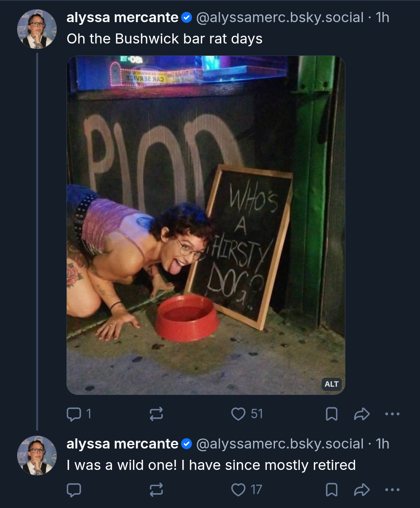Viewport: 420px width, 508px height.
Task: Repost the 'I was a wild one' post
Action: click(156, 490)
